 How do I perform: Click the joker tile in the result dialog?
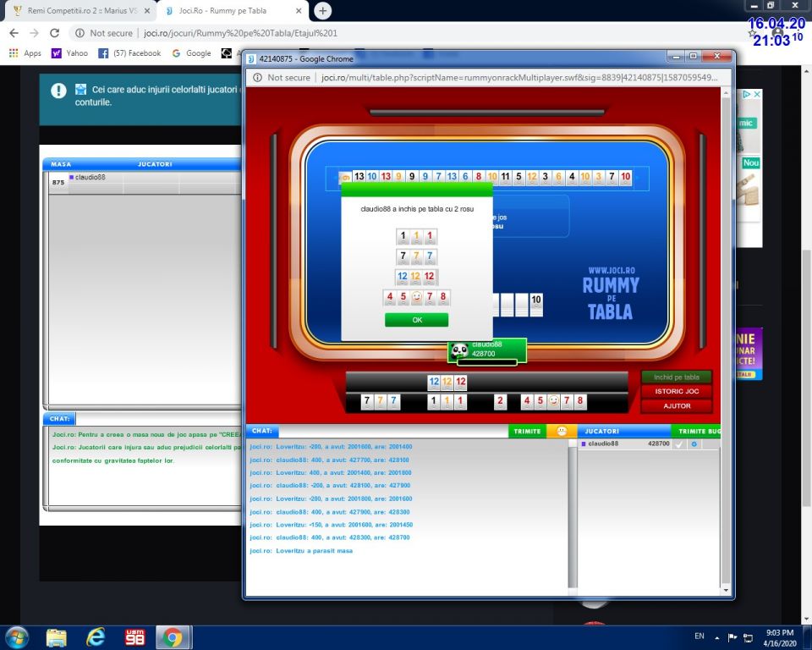click(x=416, y=297)
